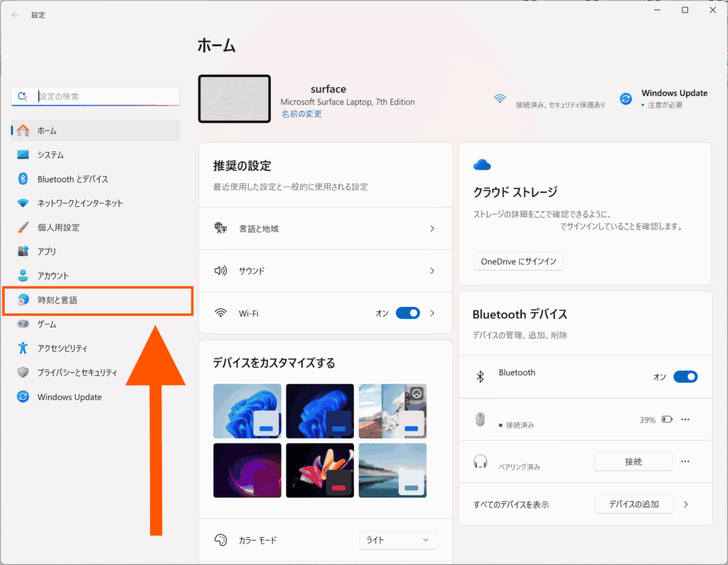Click the search icon in the settings search box
728x565 pixels.
pos(22,96)
